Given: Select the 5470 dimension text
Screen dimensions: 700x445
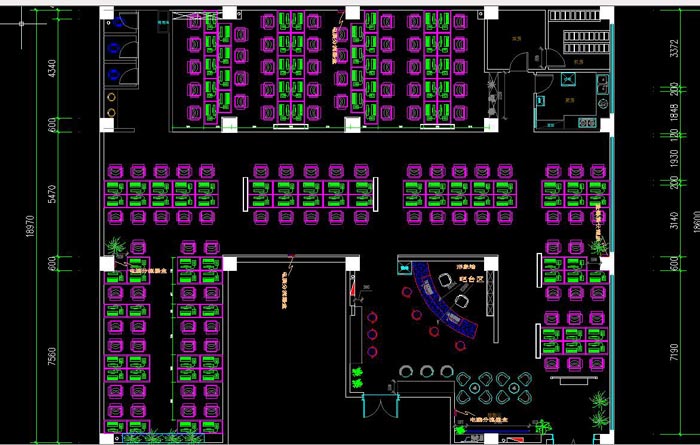Looking at the screenshot, I should tap(52, 192).
